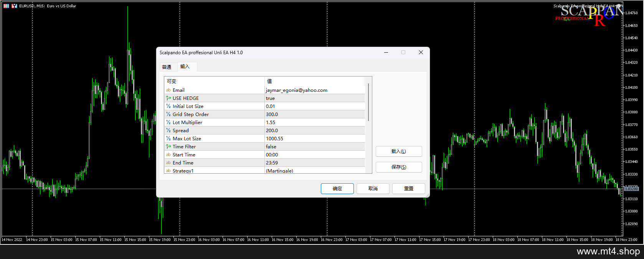Click the 值 column header

315,81
